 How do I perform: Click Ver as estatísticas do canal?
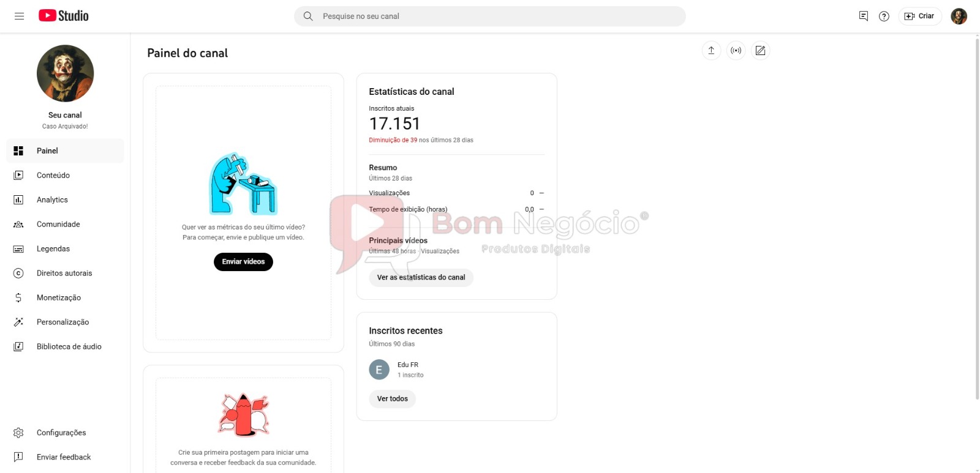point(421,278)
